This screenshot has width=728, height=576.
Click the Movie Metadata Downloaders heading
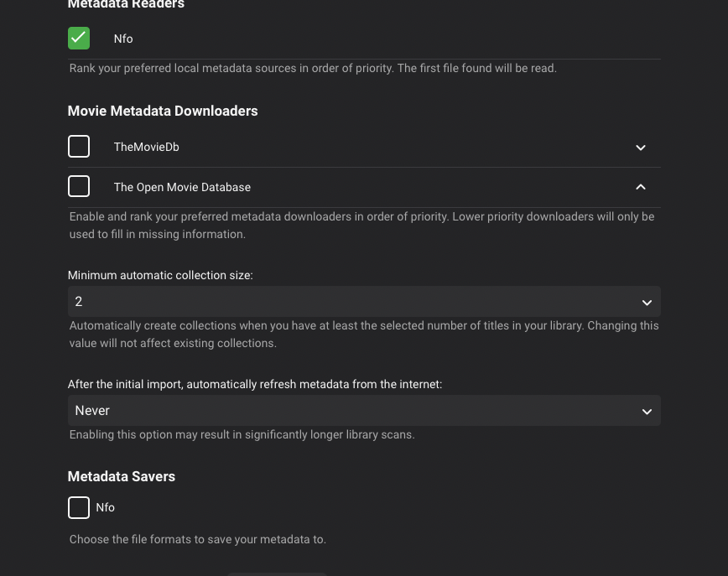[x=163, y=111]
